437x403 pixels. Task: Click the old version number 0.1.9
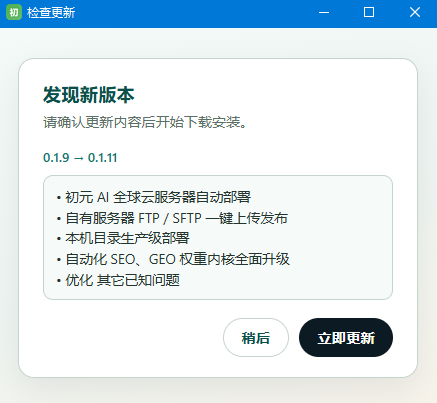(56, 158)
